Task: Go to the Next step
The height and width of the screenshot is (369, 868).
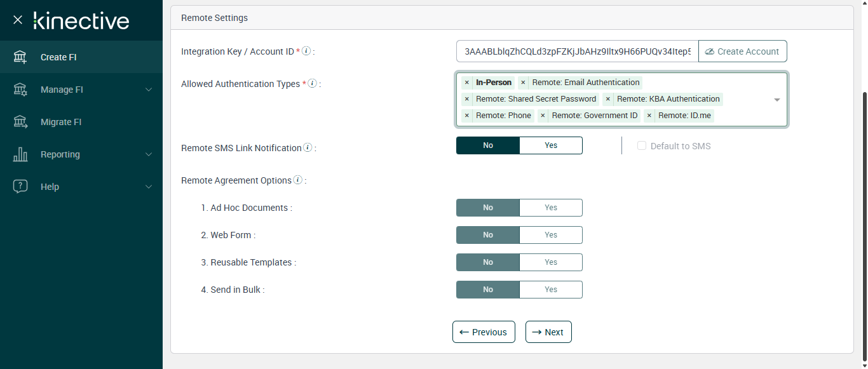Action: [x=548, y=332]
